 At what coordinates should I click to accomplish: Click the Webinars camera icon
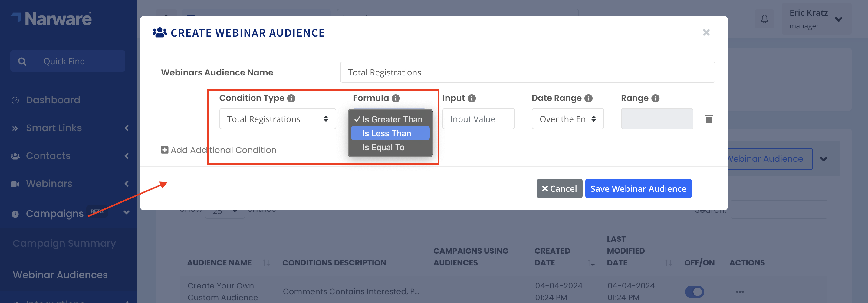15,184
